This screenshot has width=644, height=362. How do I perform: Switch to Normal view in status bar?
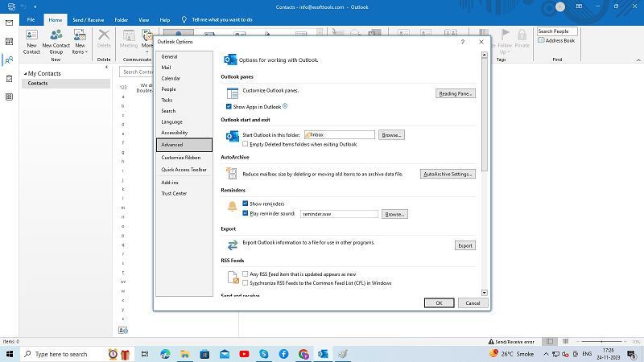click(550, 341)
